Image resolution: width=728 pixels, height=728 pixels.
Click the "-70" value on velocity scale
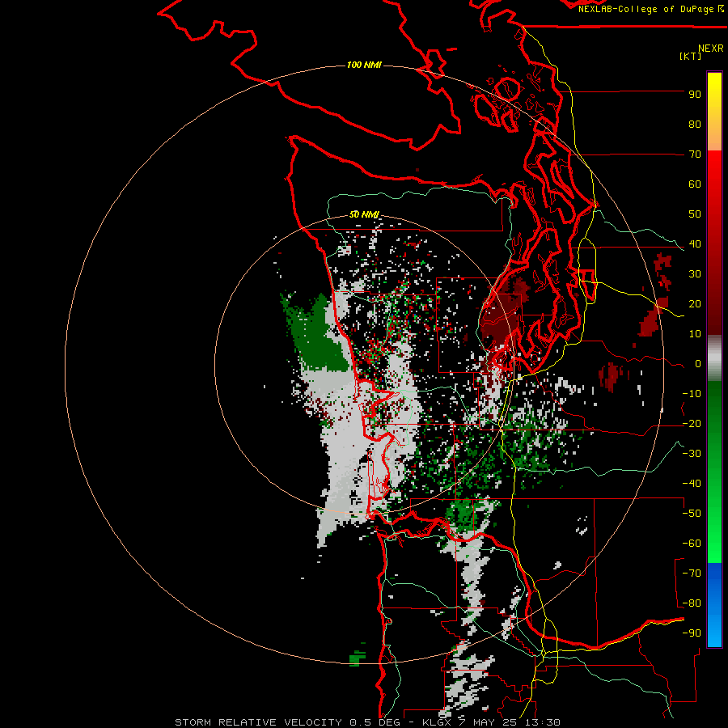coord(692,574)
